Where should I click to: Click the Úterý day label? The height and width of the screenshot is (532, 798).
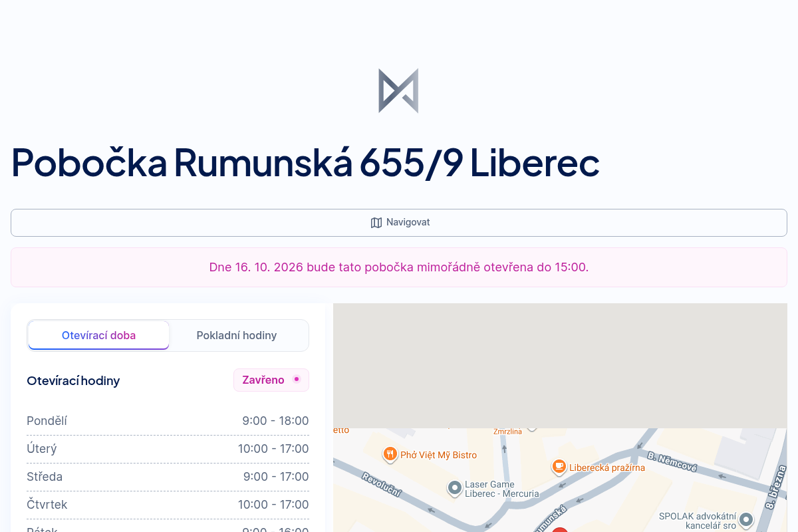[42, 449]
